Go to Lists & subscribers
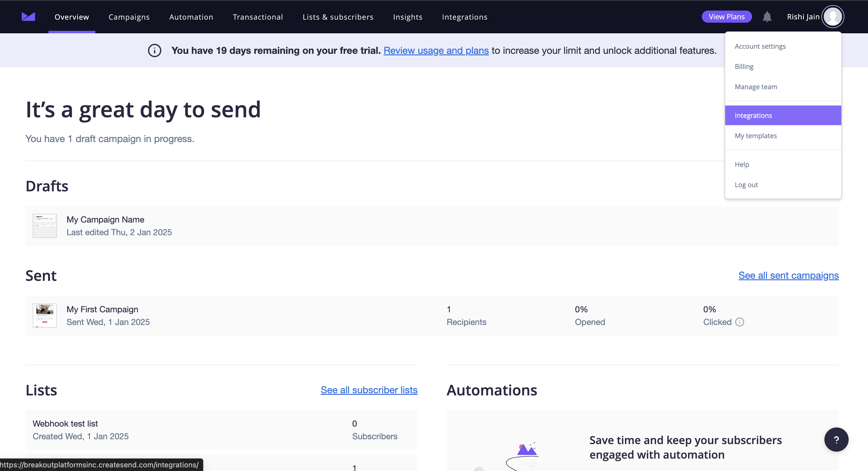 338,17
